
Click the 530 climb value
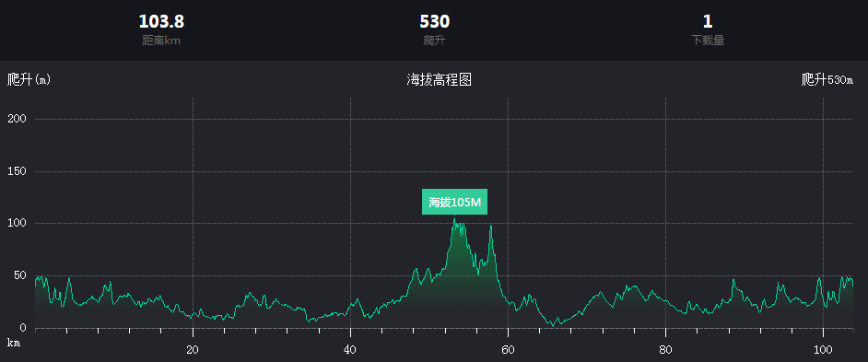coord(435,21)
